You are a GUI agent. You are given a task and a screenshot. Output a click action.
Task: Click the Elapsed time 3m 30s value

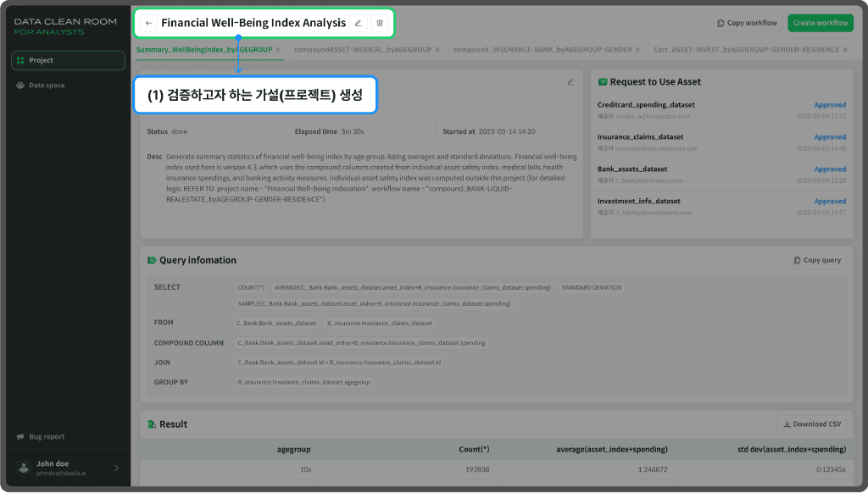pyautogui.click(x=353, y=131)
